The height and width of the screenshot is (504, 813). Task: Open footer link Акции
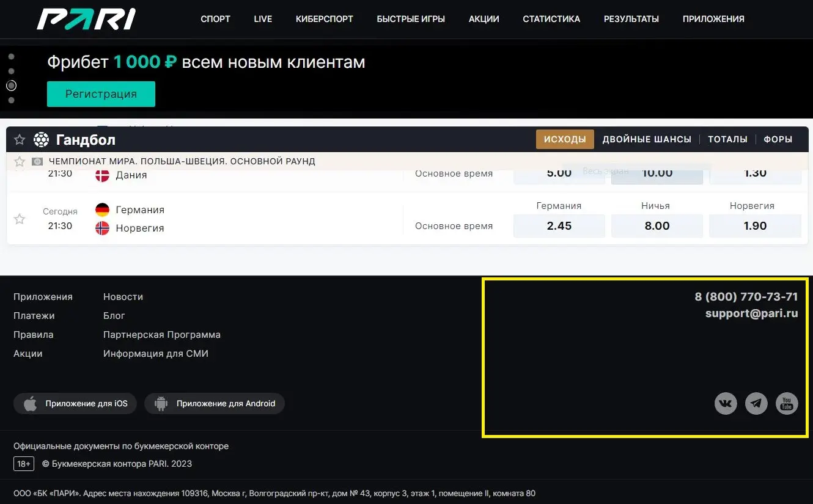28,354
